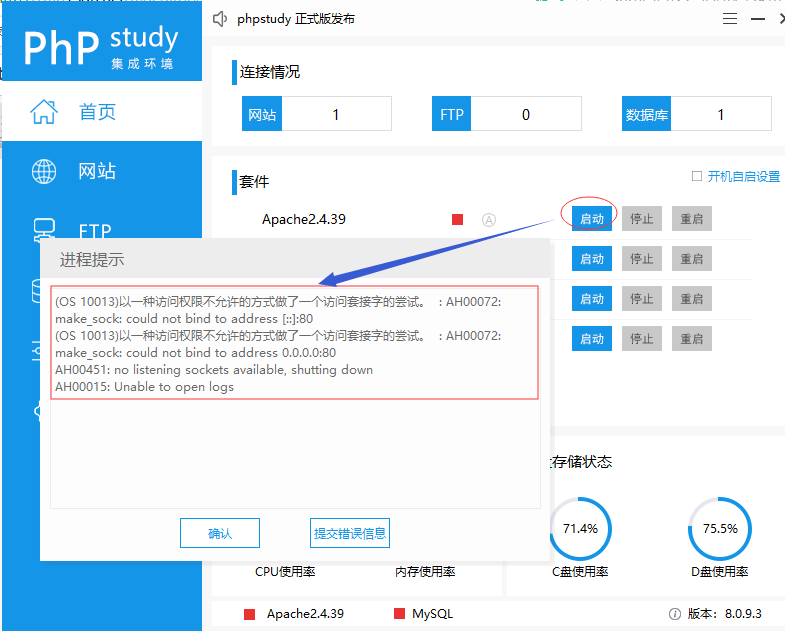Click the 网站 connection count box
Viewport: 785px width, 631px height.
click(x=316, y=114)
